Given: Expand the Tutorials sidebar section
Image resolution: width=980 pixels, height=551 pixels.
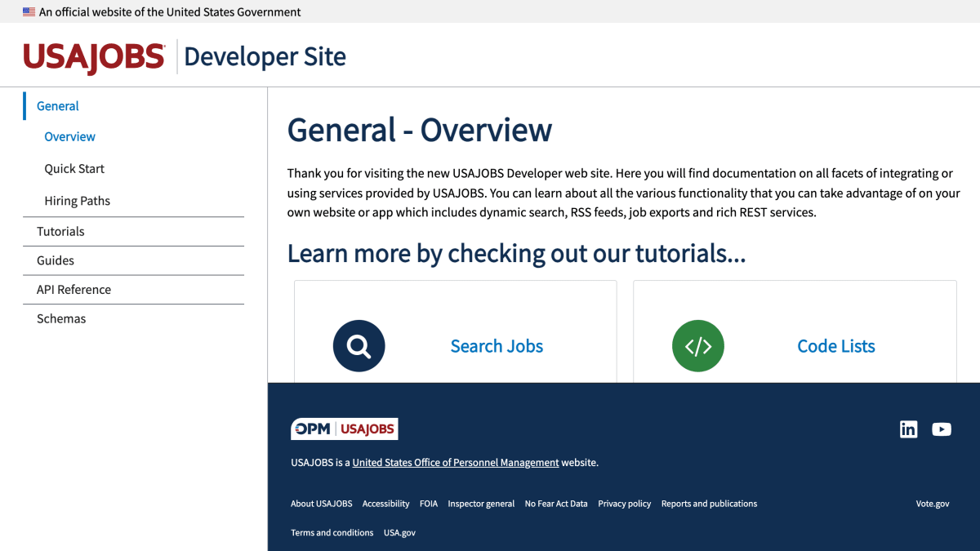Looking at the screenshot, I should [60, 232].
